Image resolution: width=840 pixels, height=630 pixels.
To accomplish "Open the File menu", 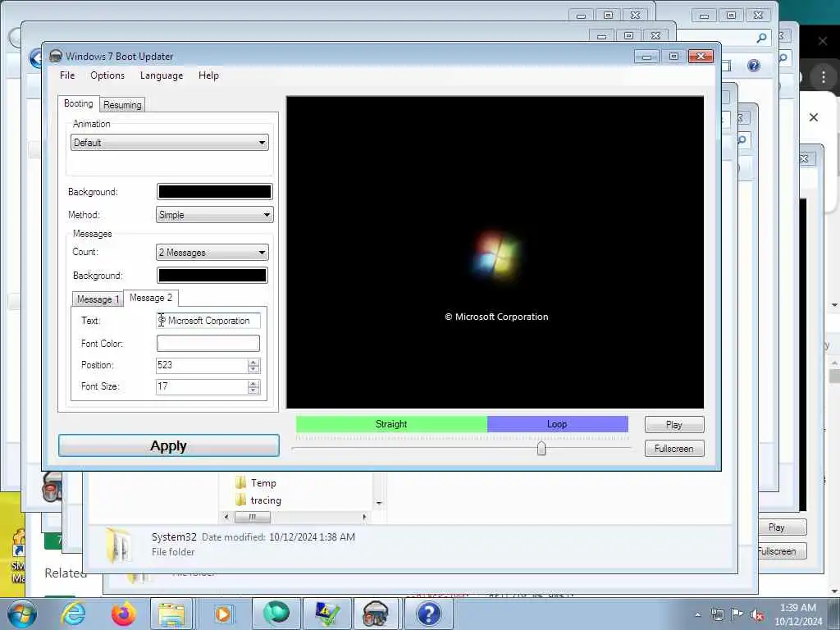I will pos(67,75).
